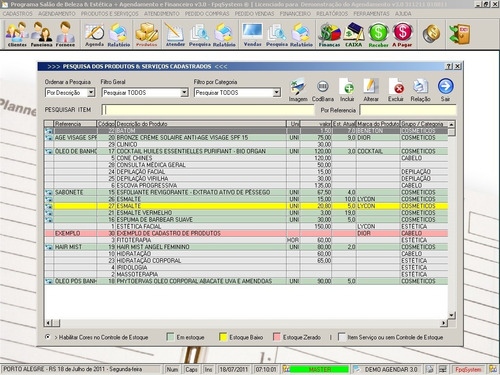The width and height of the screenshot is (500, 375).
Task: Open the green Receber icon
Action: pyautogui.click(x=378, y=34)
